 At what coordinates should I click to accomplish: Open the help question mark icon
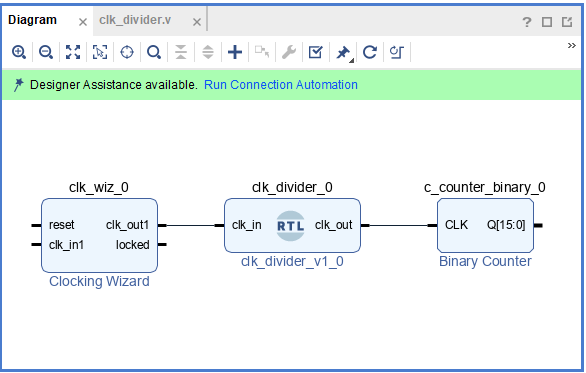(x=527, y=22)
